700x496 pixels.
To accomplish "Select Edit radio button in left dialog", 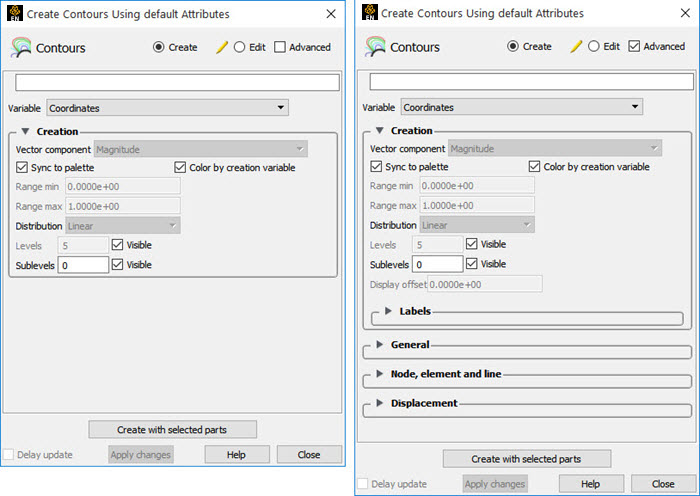I will [239, 47].
